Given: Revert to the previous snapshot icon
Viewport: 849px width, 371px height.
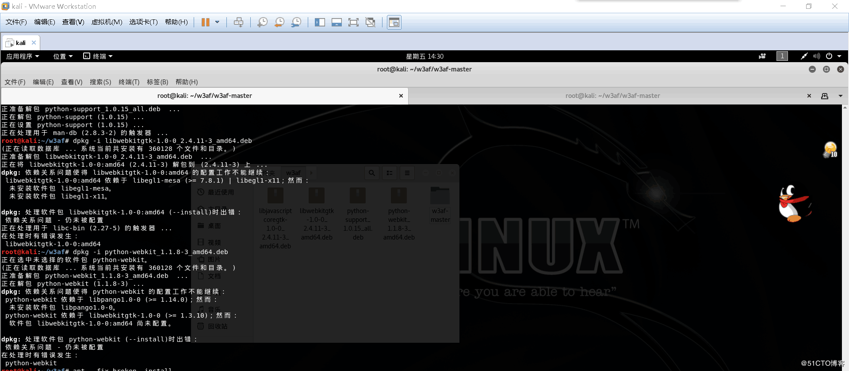Looking at the screenshot, I should point(279,22).
